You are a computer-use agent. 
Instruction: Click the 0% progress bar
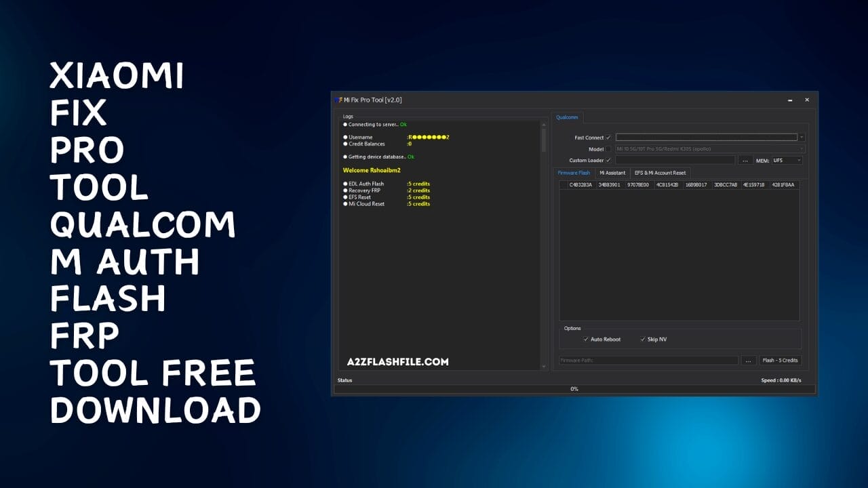pyautogui.click(x=574, y=388)
